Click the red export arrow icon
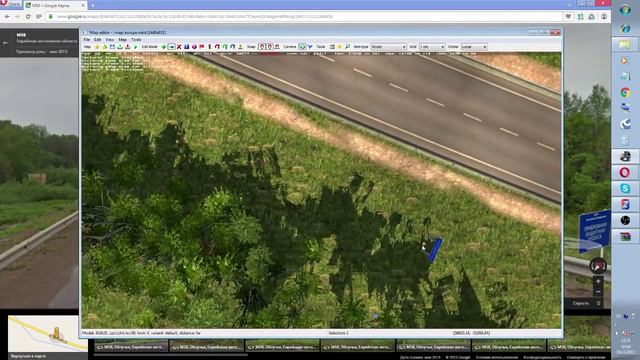 [127, 47]
